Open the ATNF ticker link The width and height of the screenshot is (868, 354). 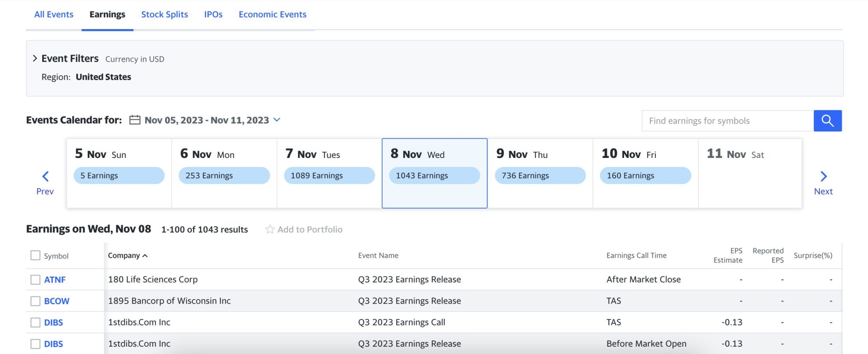pyautogui.click(x=55, y=280)
